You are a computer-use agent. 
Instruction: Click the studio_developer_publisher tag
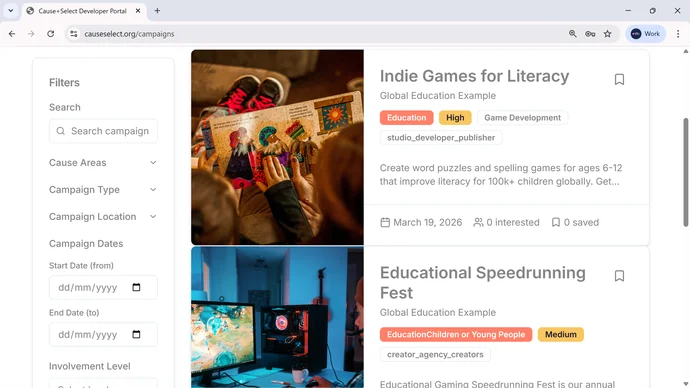(x=441, y=138)
